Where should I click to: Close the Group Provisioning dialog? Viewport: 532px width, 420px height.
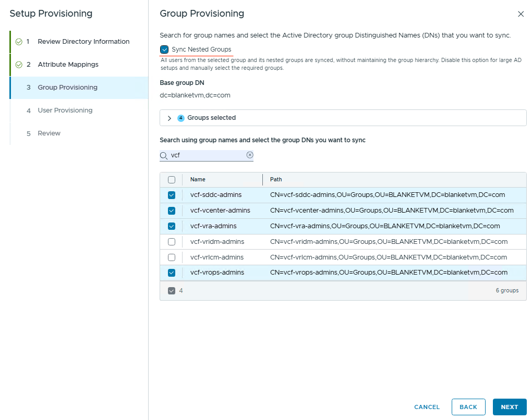(521, 14)
